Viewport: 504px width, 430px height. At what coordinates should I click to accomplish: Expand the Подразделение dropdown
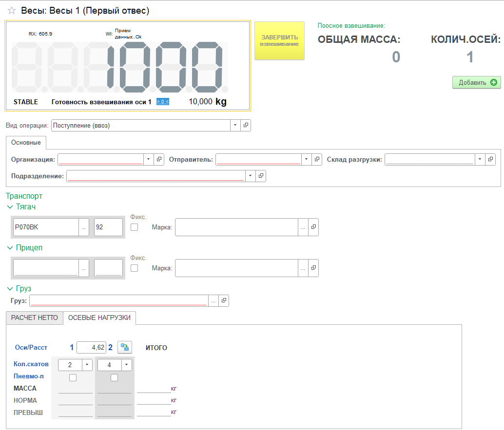[x=250, y=176]
